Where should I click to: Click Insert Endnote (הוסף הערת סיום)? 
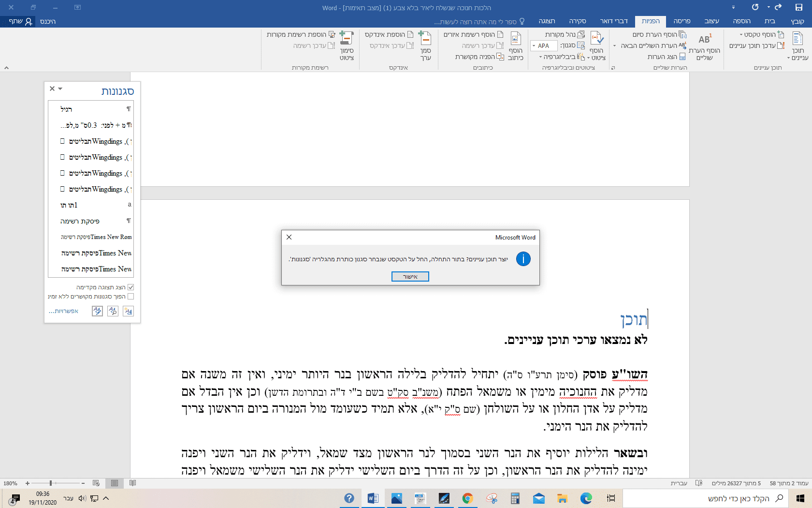pos(659,35)
